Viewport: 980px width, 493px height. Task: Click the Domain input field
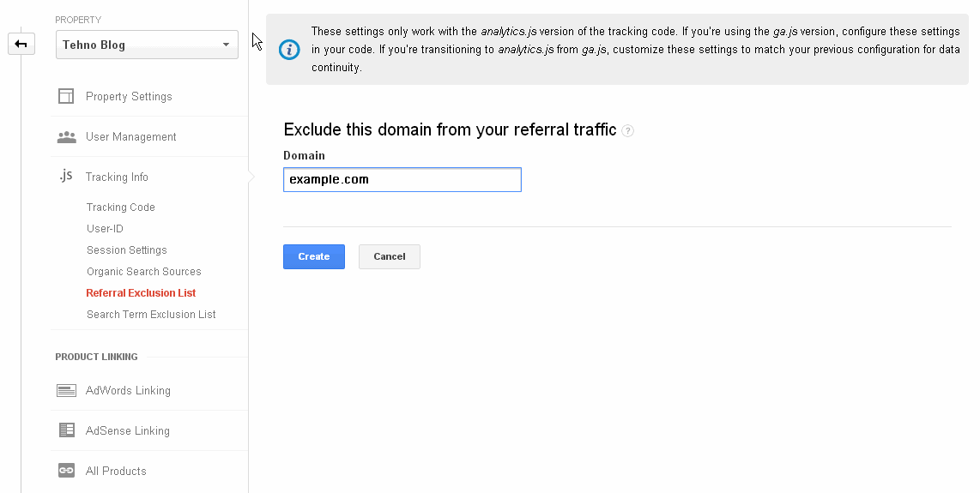402,180
